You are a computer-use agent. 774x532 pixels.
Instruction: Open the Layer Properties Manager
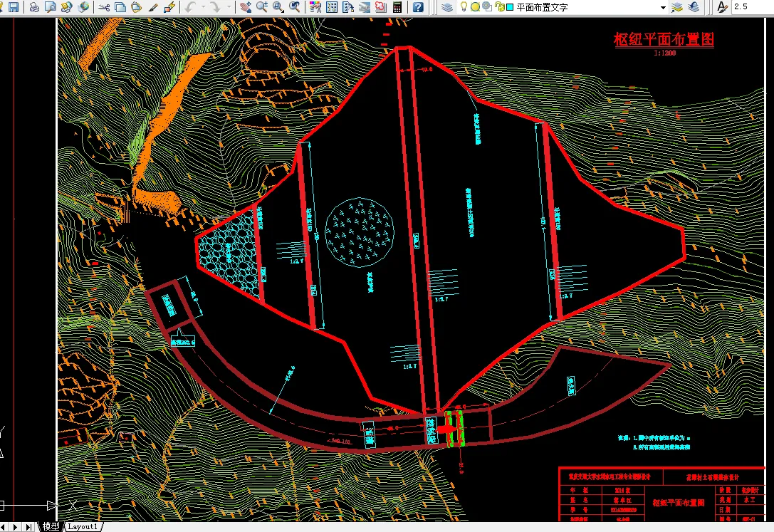click(447, 7)
